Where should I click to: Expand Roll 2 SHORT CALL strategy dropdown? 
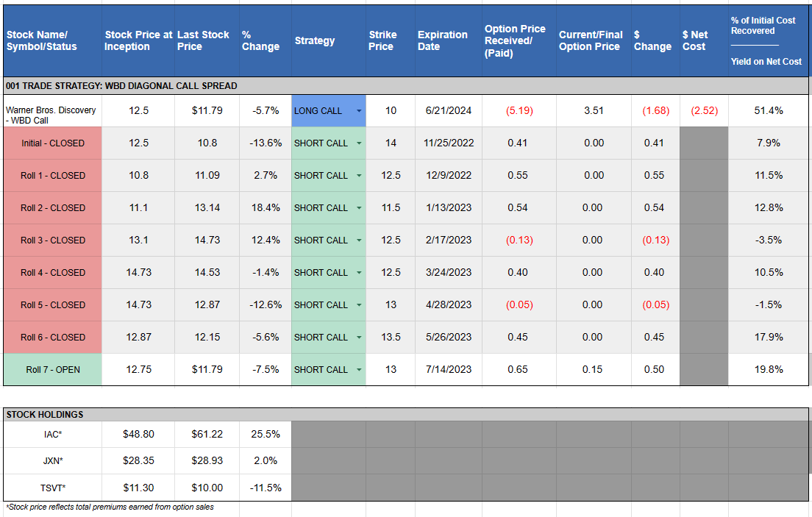359,208
